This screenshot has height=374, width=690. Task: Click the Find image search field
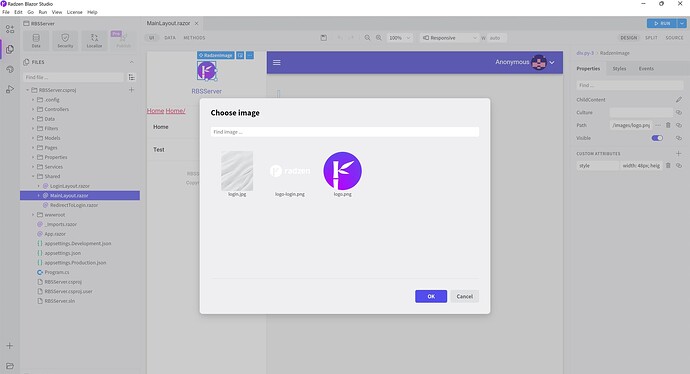point(345,132)
